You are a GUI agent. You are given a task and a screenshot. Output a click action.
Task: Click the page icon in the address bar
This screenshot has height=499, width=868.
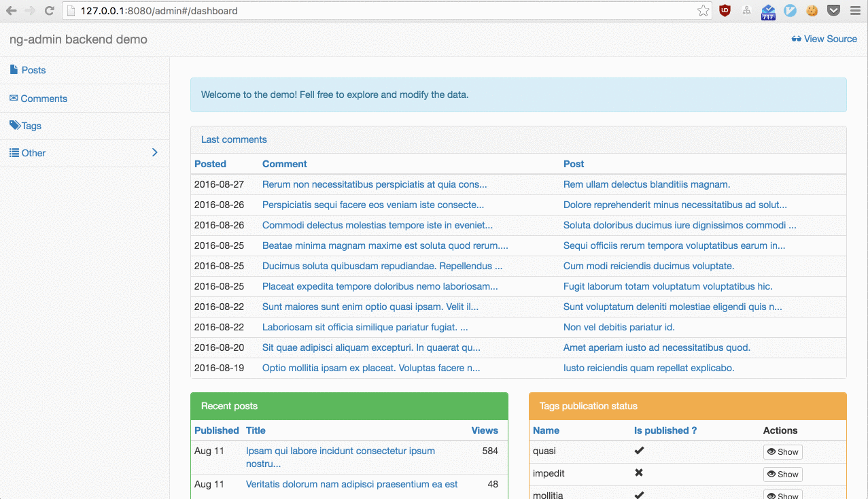point(71,11)
